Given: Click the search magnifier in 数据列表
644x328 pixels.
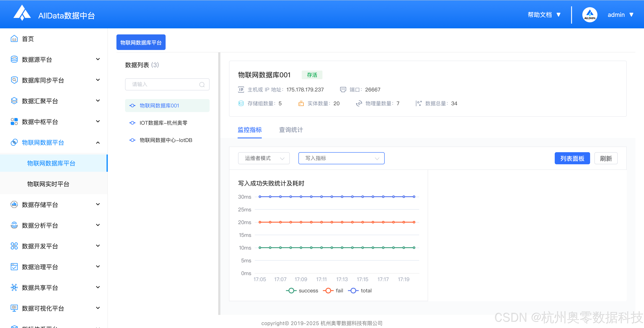Looking at the screenshot, I should pos(202,84).
